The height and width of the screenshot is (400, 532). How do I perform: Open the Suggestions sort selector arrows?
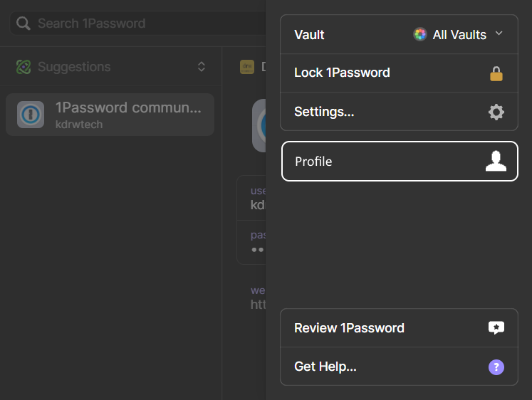pos(202,67)
